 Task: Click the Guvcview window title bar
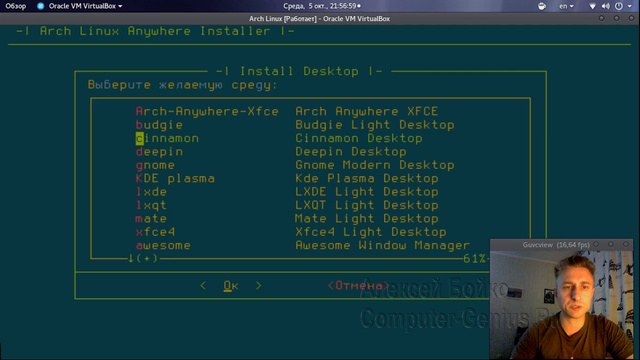pos(561,244)
